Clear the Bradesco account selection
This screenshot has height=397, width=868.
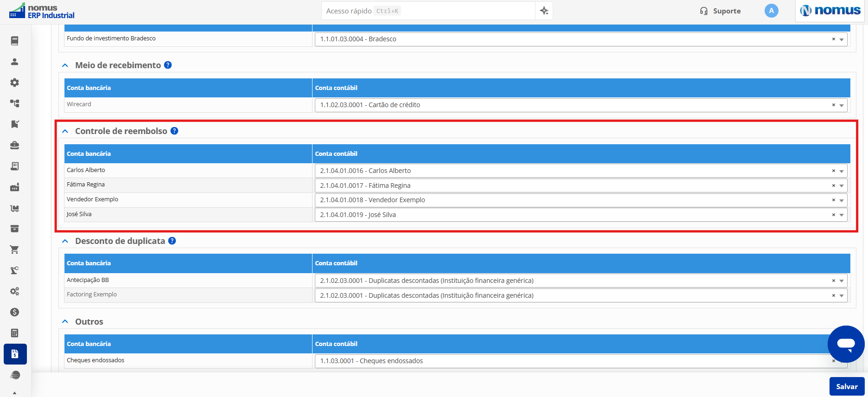coord(833,39)
